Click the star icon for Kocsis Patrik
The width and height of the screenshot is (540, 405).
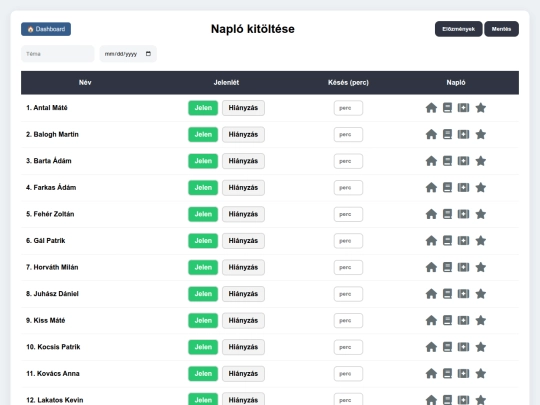481,347
